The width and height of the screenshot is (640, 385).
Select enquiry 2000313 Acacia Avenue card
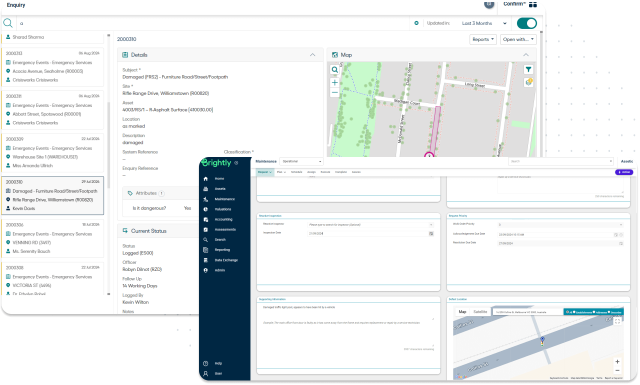pyautogui.click(x=53, y=67)
